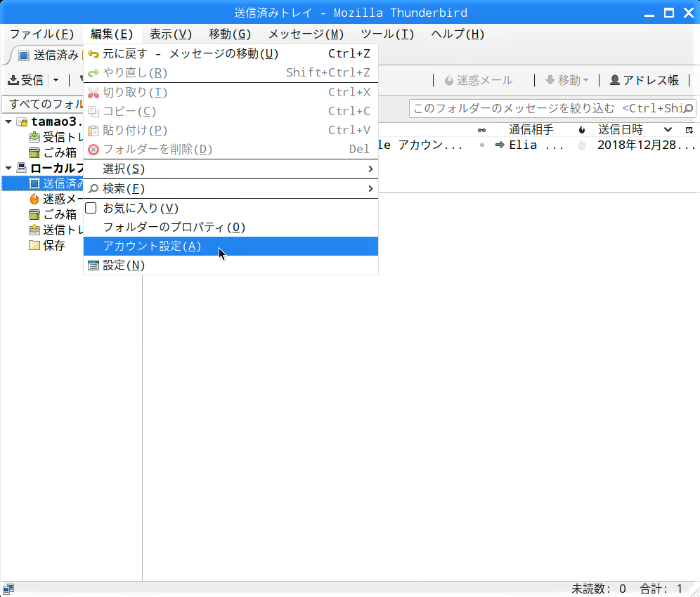The height and width of the screenshot is (597, 700).
Task: Click the sort direction chevron
Action: pyautogui.click(x=668, y=130)
